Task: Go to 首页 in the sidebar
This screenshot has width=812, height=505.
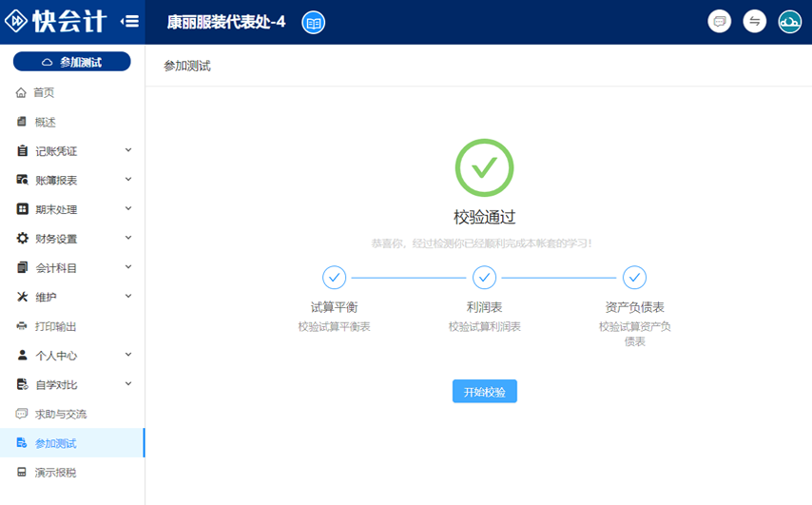Action: 44,92
